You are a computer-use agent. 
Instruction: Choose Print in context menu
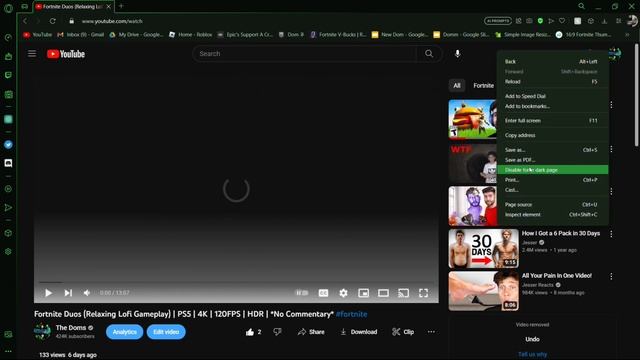[553, 180]
